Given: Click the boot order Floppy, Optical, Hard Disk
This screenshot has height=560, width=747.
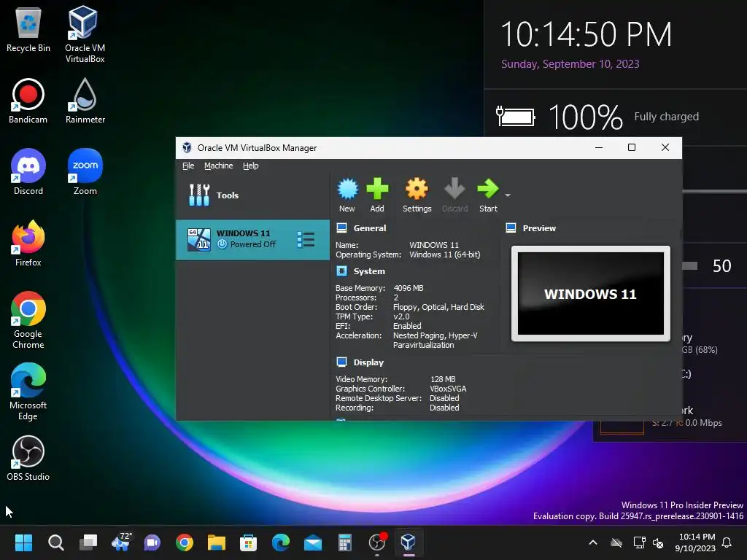Looking at the screenshot, I should coord(438,307).
